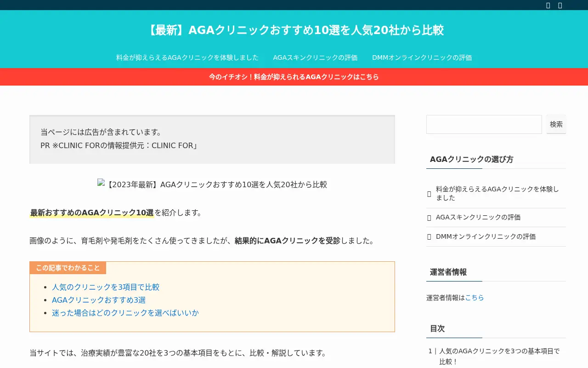Open 料金が抑えらえるAGAクリニックを体験しました in the top navigation
Image resolution: width=588 pixels, height=368 pixels.
187,57
